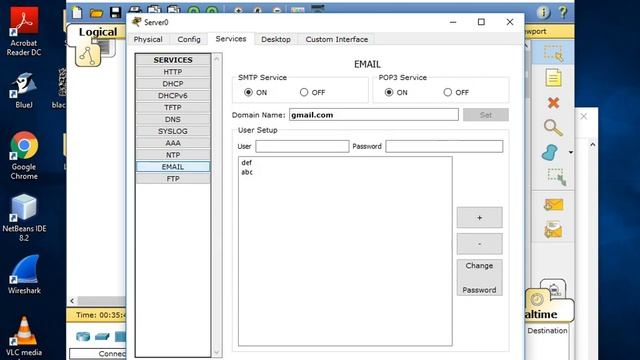Viewport: 640px width, 360px height.
Task: Select the Draw Polygon shape tool
Action: pyautogui.click(x=550, y=152)
